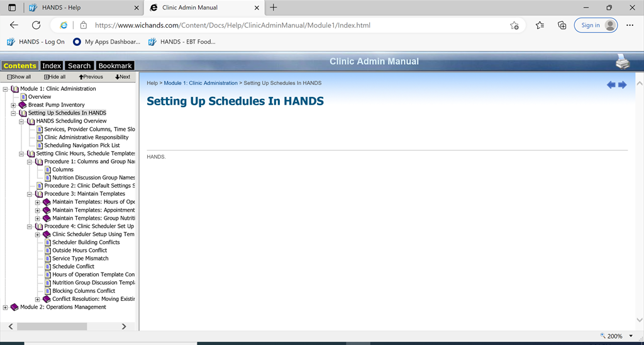This screenshot has height=345, width=644.
Task: Open the Bookmark tab
Action: tap(115, 65)
